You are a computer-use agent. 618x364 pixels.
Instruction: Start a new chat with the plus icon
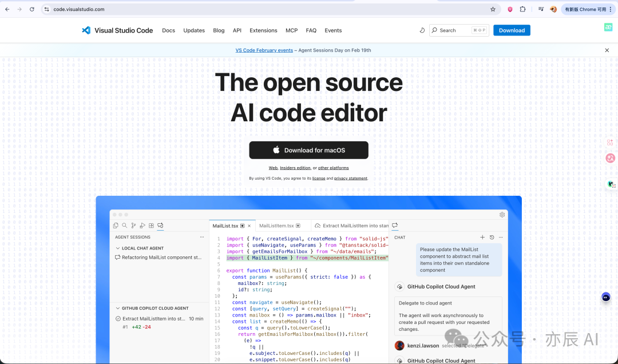(482, 237)
